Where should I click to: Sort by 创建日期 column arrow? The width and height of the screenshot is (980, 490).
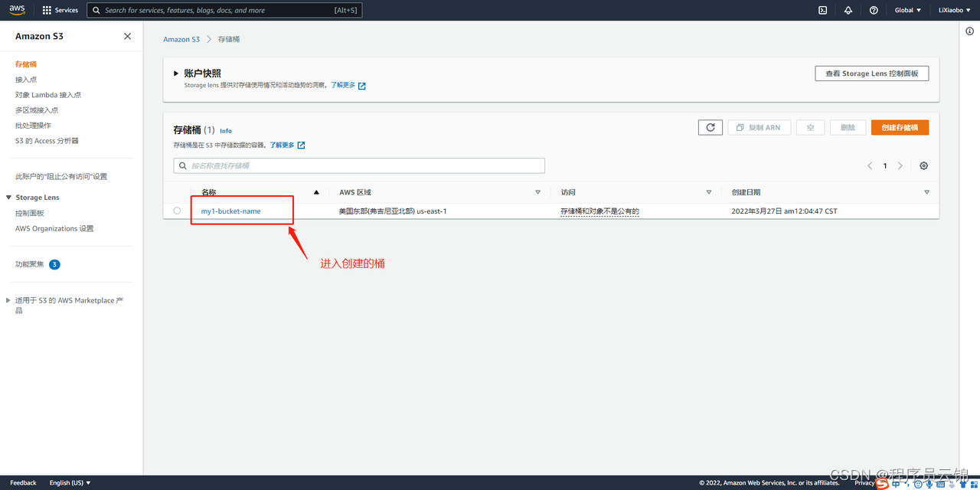pyautogui.click(x=926, y=192)
